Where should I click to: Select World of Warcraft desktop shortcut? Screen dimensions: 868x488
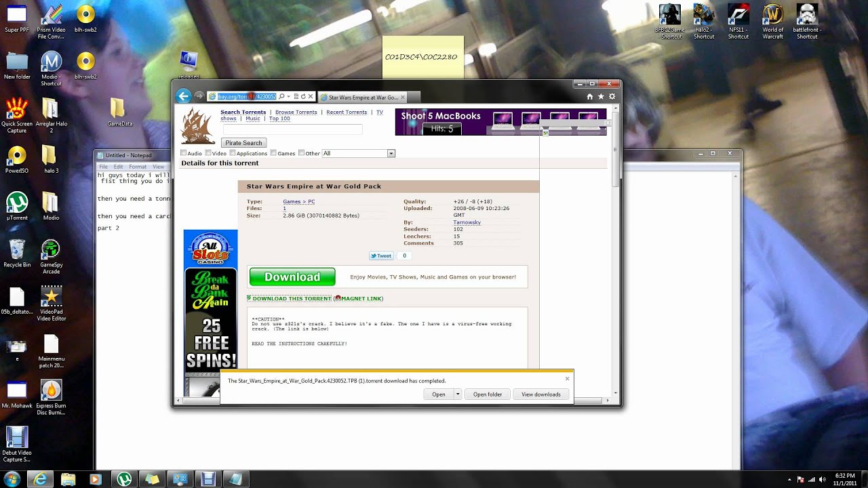coord(772,22)
